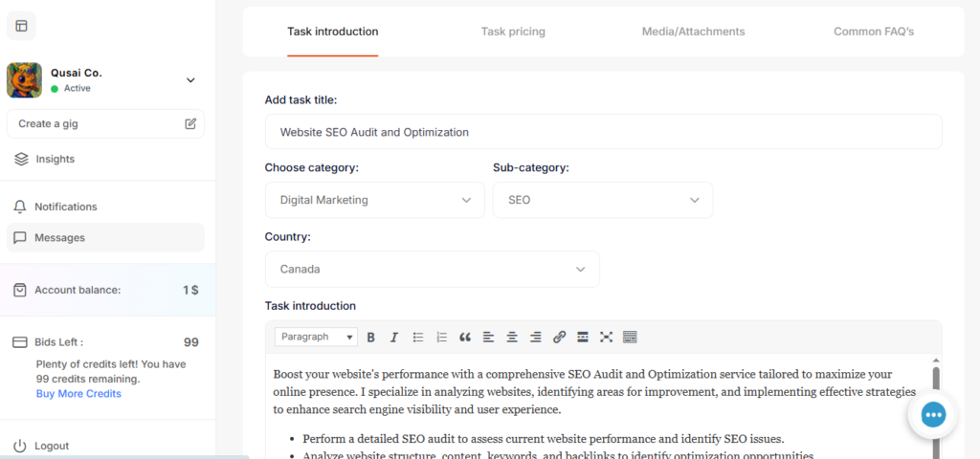Switch to the Task pricing tab

click(513, 32)
